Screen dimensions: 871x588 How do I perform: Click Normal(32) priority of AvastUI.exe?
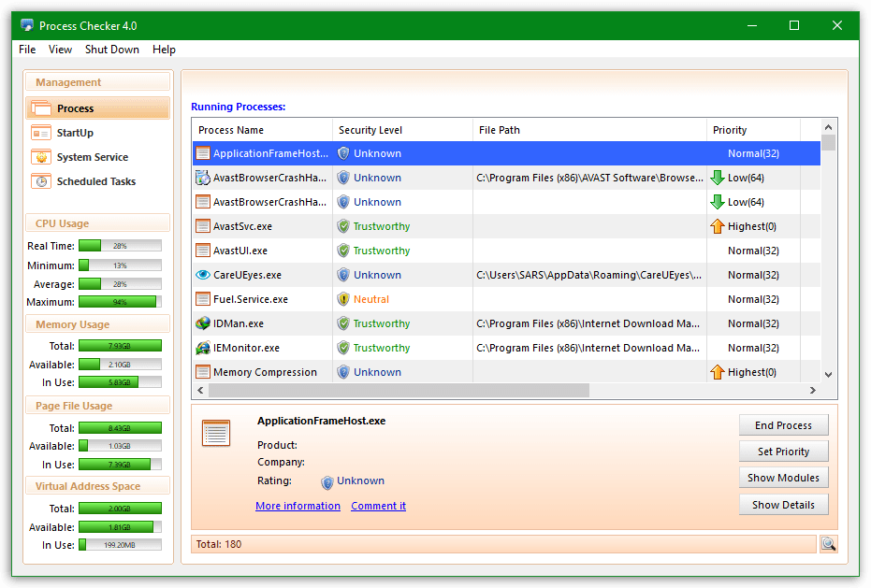pos(753,251)
